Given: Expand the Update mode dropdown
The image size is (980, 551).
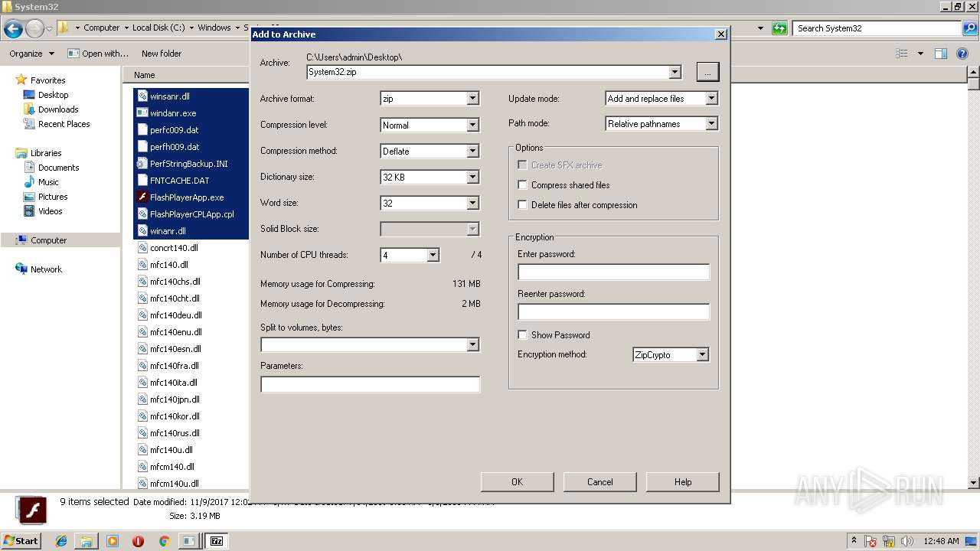Looking at the screenshot, I should click(711, 99).
